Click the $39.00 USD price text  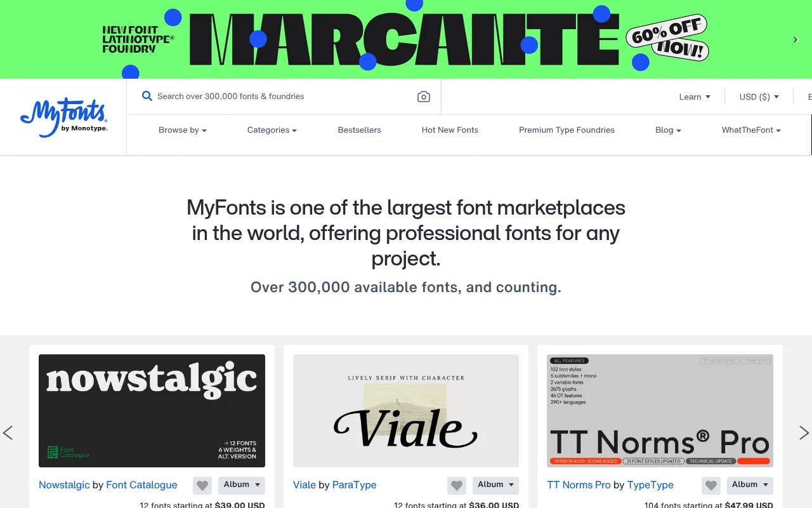tap(240, 505)
